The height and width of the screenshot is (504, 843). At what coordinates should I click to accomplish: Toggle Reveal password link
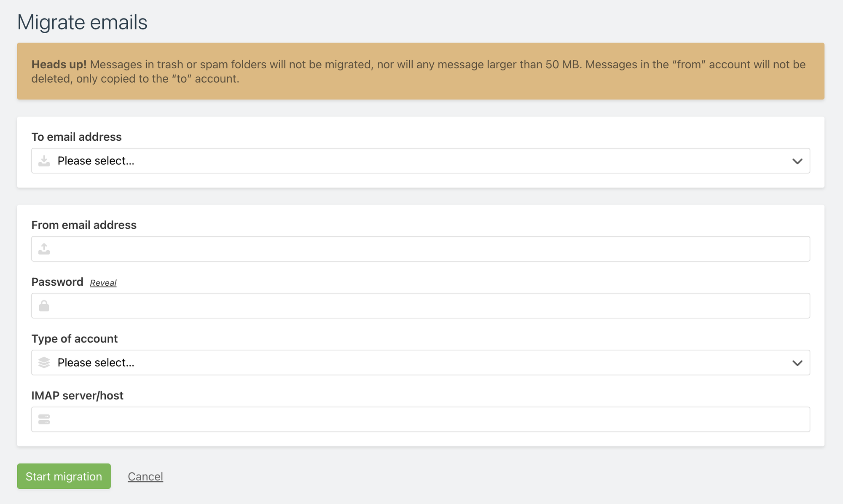pyautogui.click(x=103, y=283)
